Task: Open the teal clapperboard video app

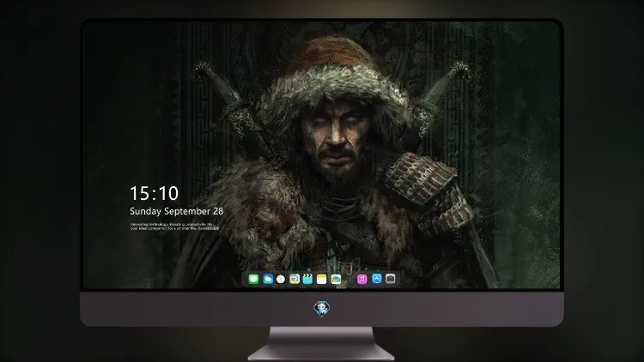Action: (307, 279)
